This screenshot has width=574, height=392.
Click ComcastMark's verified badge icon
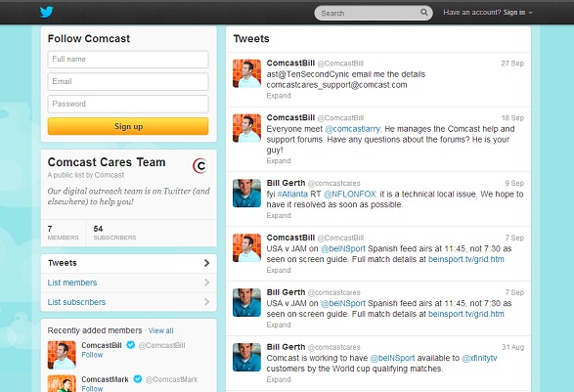[138, 379]
